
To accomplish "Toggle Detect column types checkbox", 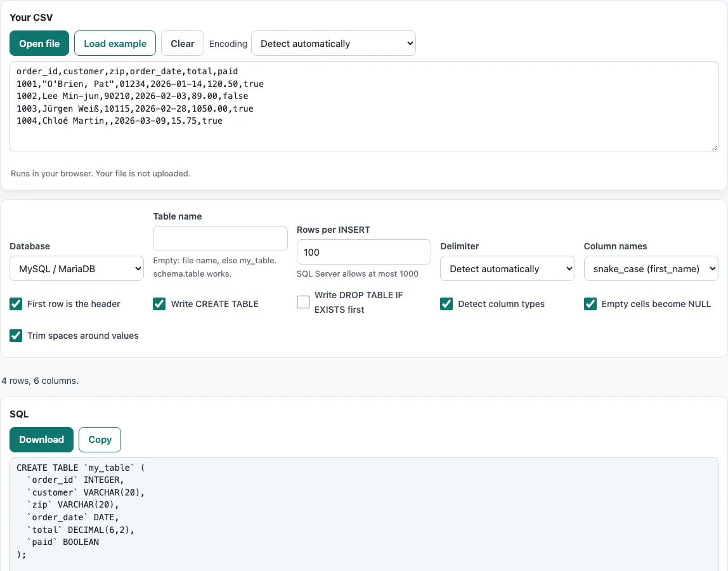I will (446, 304).
